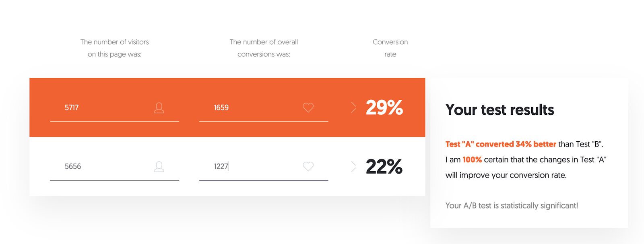
Task: Click the 'Conversion rate' column header
Action: (390, 48)
